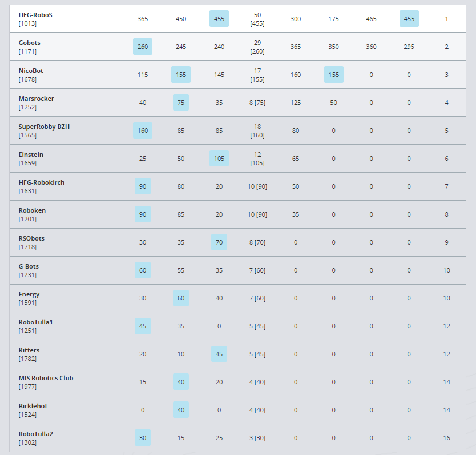Viewport: 476px width, 455px height.
Task: Open the Birklehof team entry
Action: tap(33, 406)
